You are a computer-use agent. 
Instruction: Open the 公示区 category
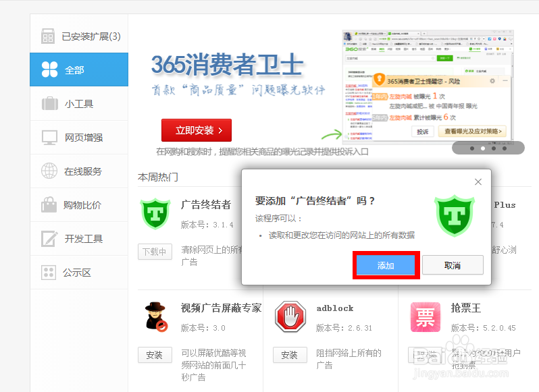pyautogui.click(x=79, y=273)
